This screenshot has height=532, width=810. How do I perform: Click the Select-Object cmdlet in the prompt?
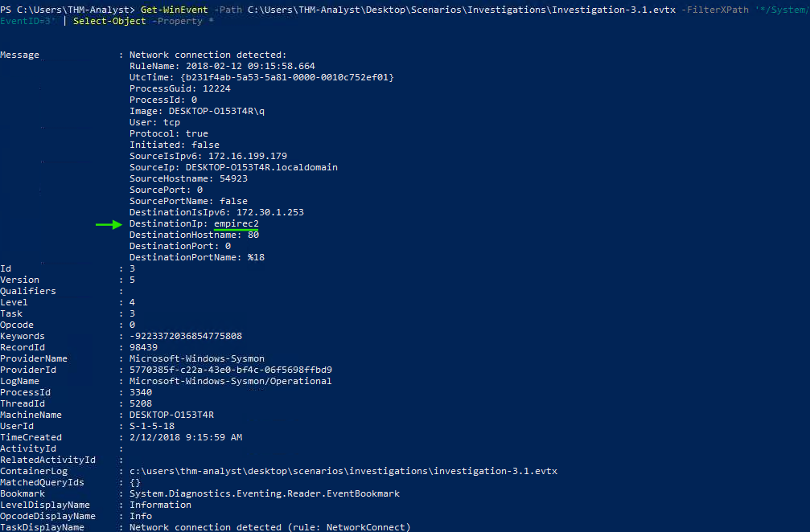tap(109, 21)
